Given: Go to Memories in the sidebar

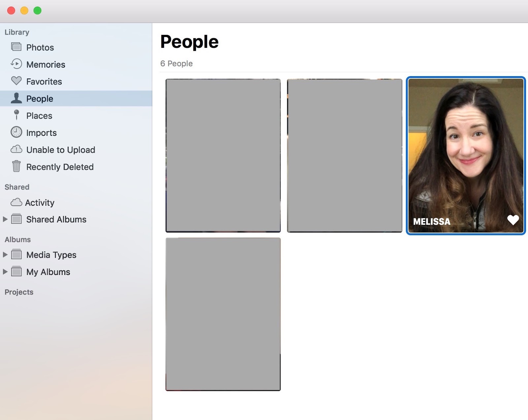Looking at the screenshot, I should point(76,65).
